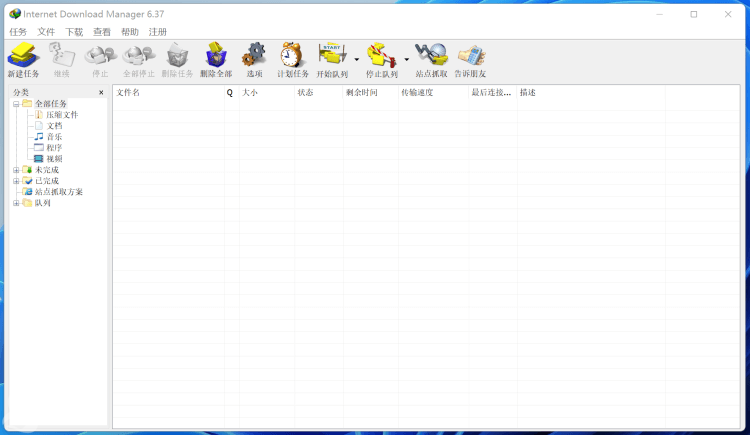
Task: Launch 站点抓取 icon
Action: pyautogui.click(x=431, y=59)
